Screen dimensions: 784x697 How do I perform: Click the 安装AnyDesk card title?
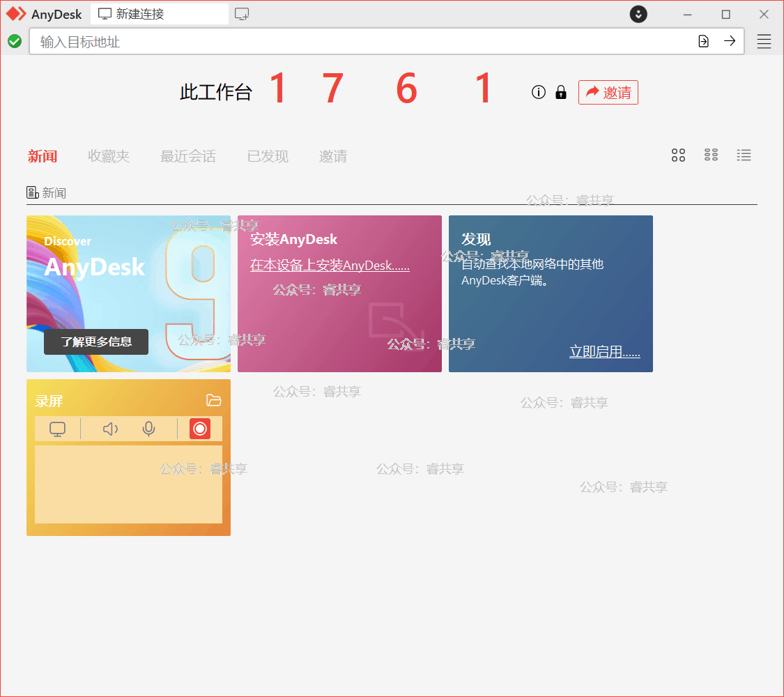click(293, 239)
